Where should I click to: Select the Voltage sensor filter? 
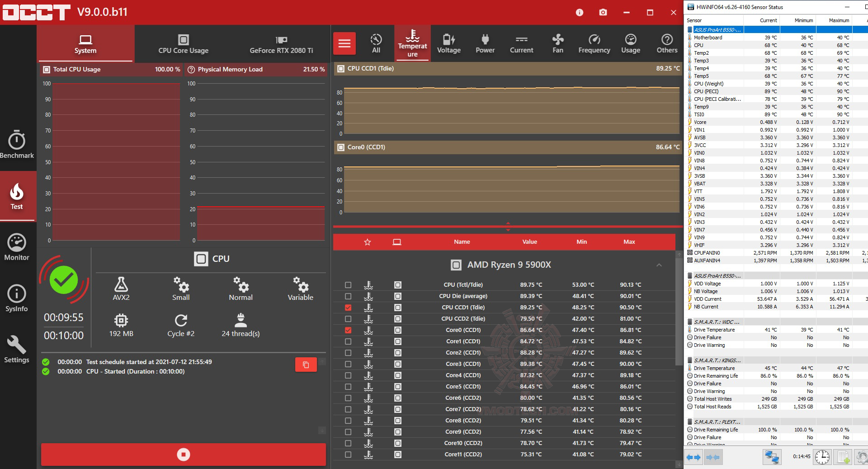pyautogui.click(x=448, y=43)
